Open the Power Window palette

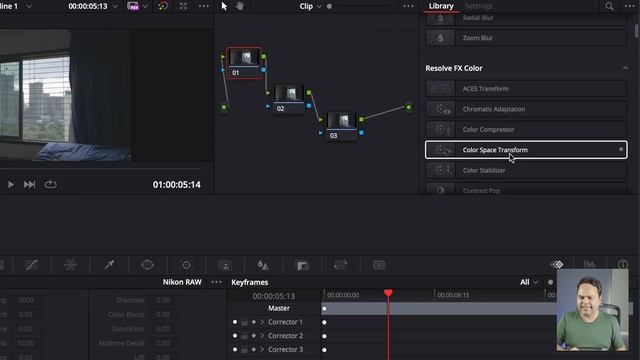point(147,265)
